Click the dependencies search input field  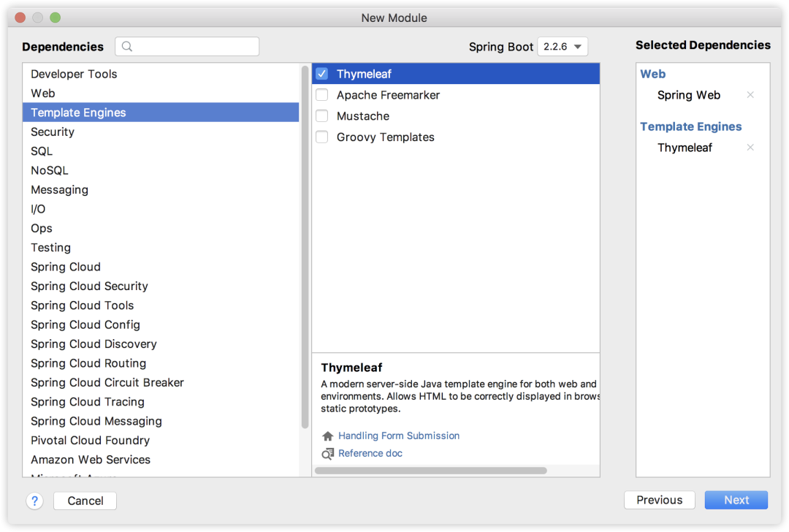coord(187,46)
